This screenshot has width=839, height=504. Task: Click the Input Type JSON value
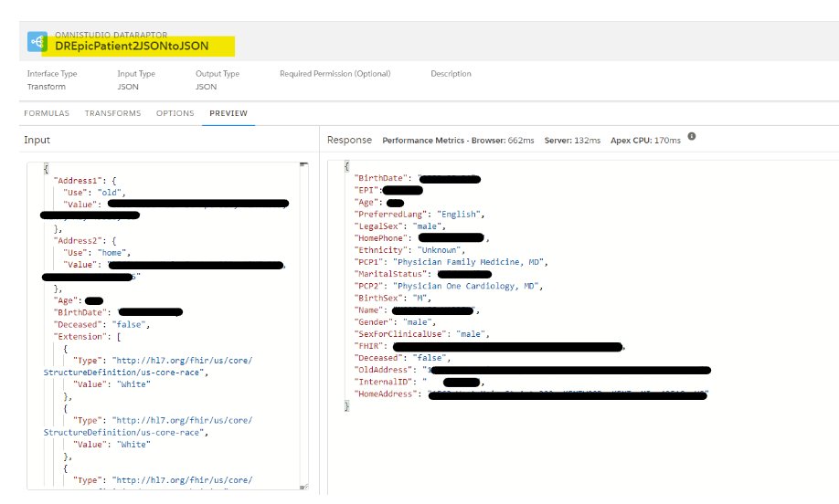(x=128, y=87)
